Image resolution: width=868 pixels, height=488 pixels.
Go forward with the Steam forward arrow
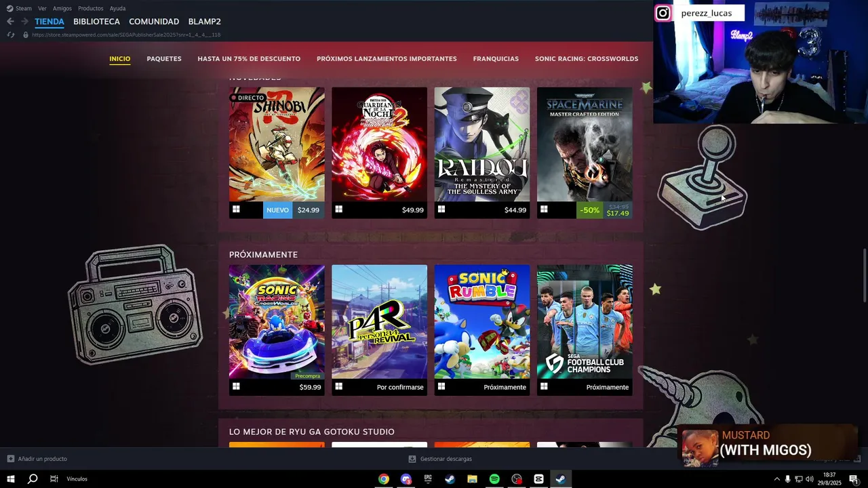(x=24, y=22)
